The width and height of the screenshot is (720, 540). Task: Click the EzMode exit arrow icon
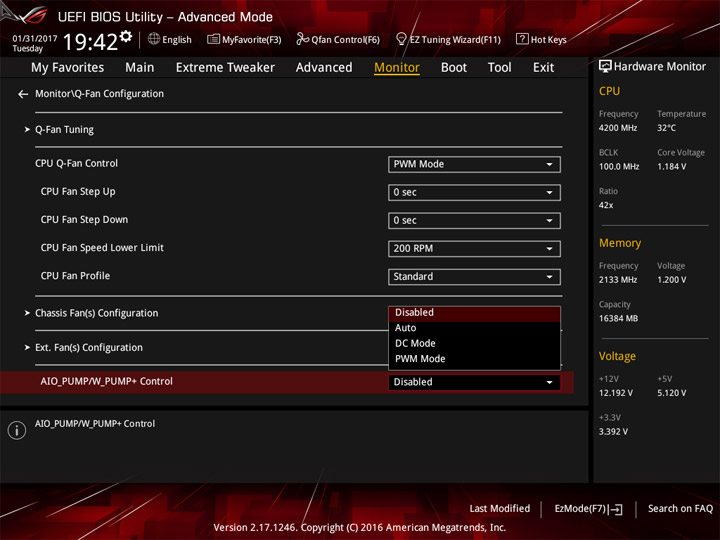616,509
